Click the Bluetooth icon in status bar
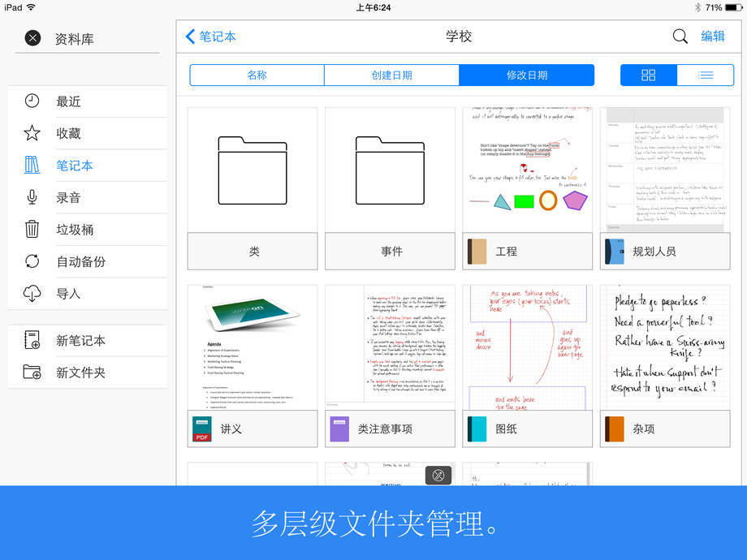Screen dimensions: 747x560 tap(697, 7)
